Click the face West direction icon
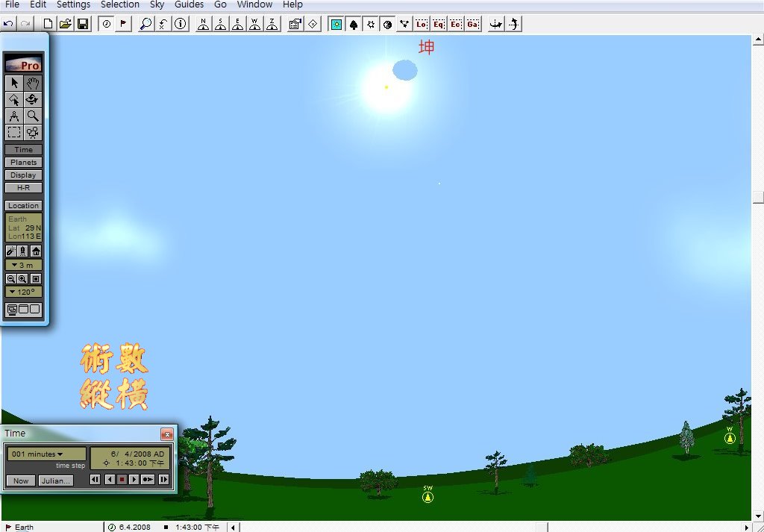This screenshot has width=764, height=532. click(x=255, y=24)
